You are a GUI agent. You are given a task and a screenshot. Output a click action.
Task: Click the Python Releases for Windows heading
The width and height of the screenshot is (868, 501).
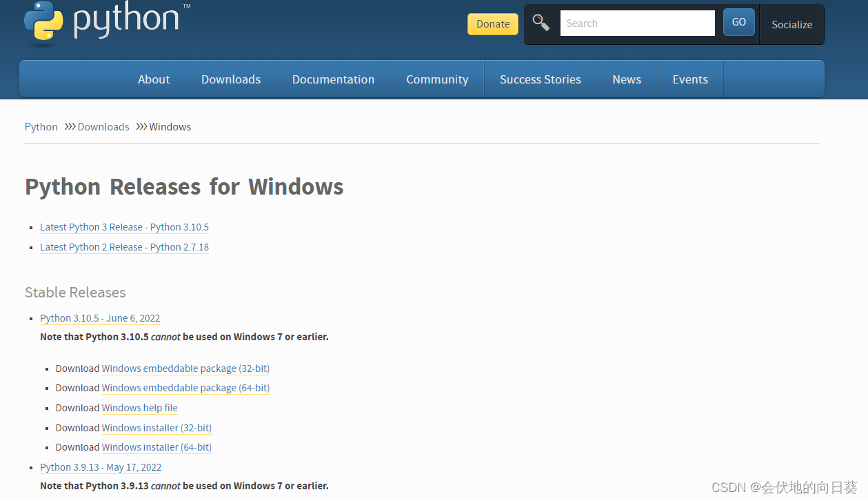[x=184, y=187]
